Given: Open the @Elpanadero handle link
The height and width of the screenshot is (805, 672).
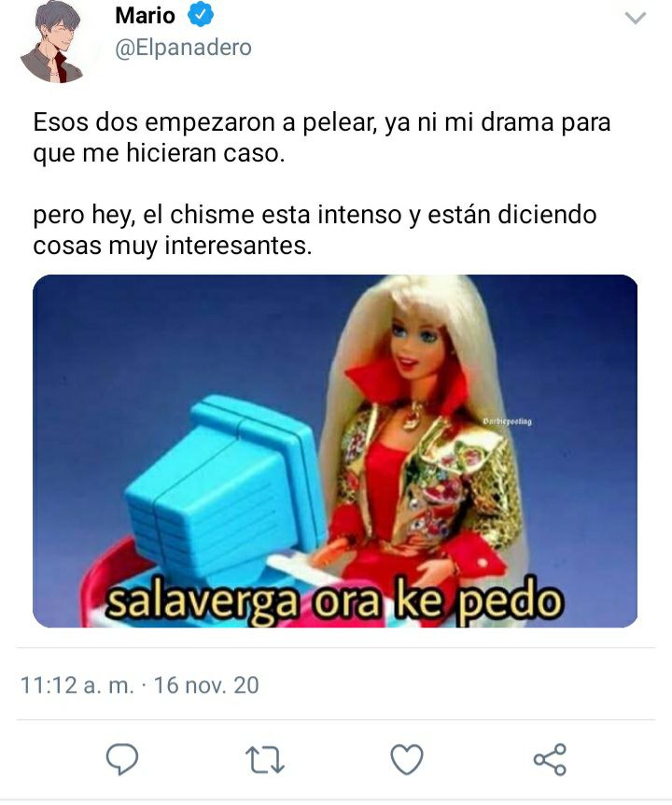Looking at the screenshot, I should tap(183, 48).
